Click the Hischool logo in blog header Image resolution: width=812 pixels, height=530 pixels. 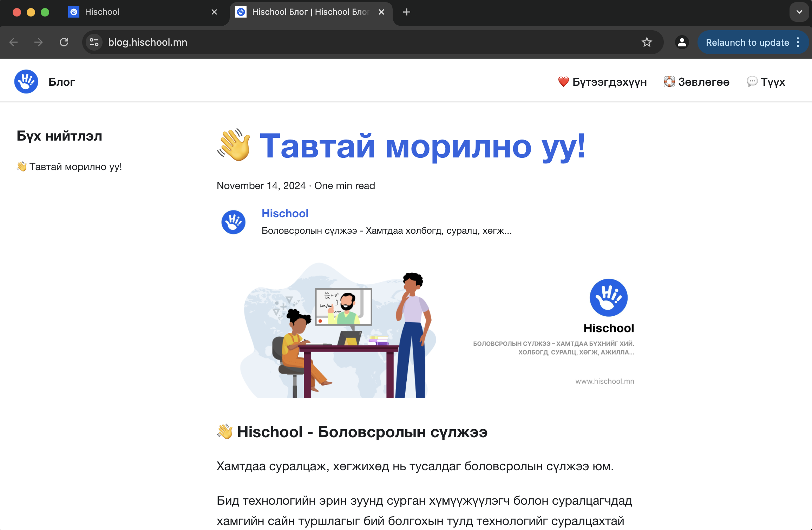[x=26, y=82]
